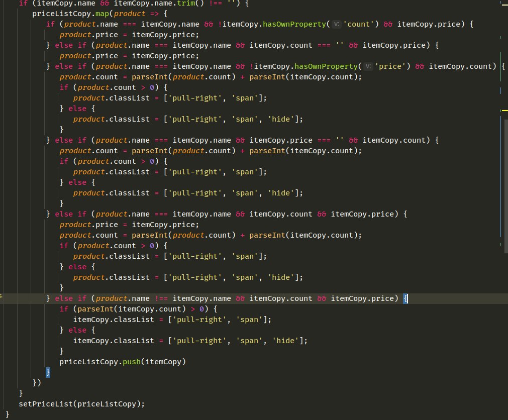508x420 pixels.
Task: Click itemCopy.classList line ending with 'span'];
Action: [x=172, y=320]
